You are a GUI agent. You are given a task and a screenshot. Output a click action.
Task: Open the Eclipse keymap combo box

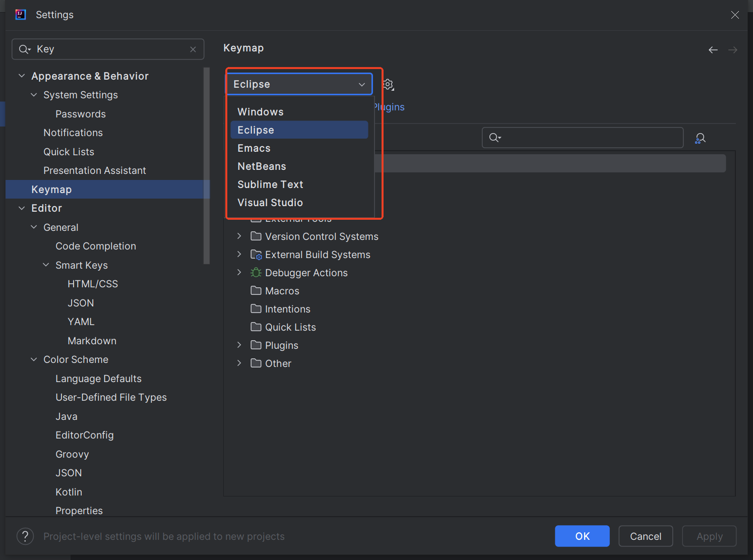tap(299, 84)
